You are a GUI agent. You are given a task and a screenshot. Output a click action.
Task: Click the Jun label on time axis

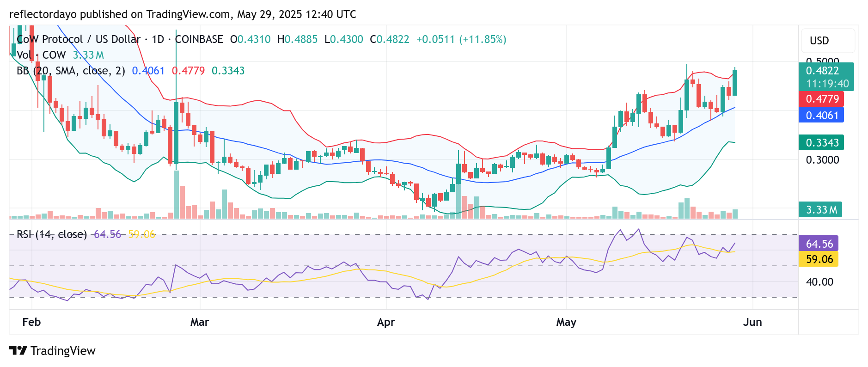[x=752, y=322]
